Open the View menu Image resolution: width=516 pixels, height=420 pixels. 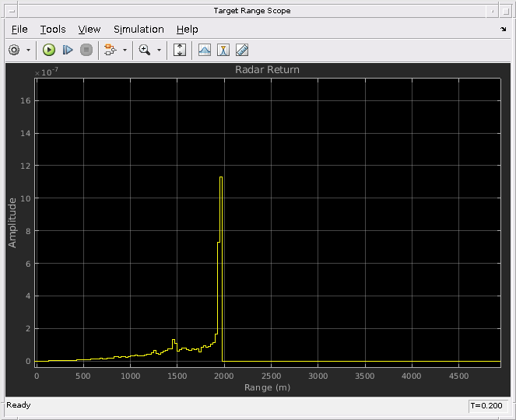click(90, 30)
